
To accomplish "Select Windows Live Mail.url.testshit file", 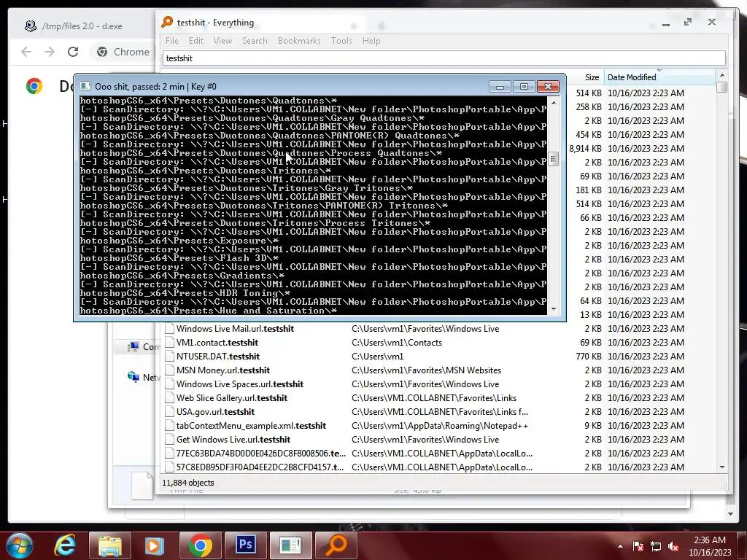I will pos(235,329).
